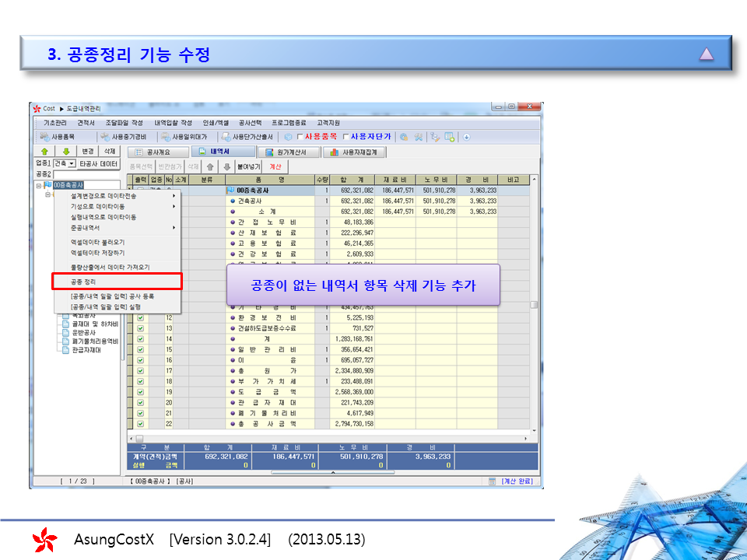The height and width of the screenshot is (560, 747).
Task: Click the slide's purple triangle icon
Action: pos(706,54)
